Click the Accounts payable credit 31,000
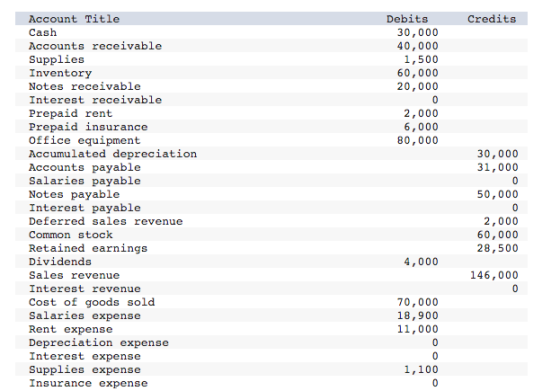The width and height of the screenshot is (560, 391). [x=498, y=167]
